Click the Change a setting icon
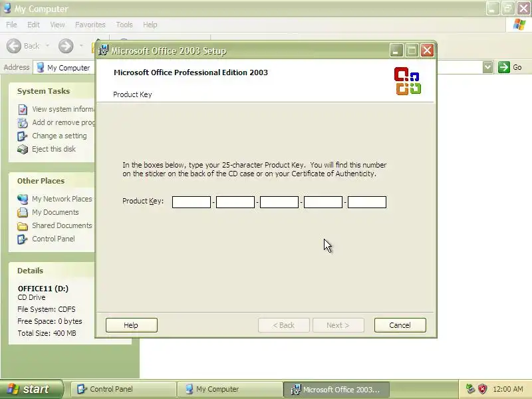Image resolution: width=532 pixels, height=399 pixels. 23,136
